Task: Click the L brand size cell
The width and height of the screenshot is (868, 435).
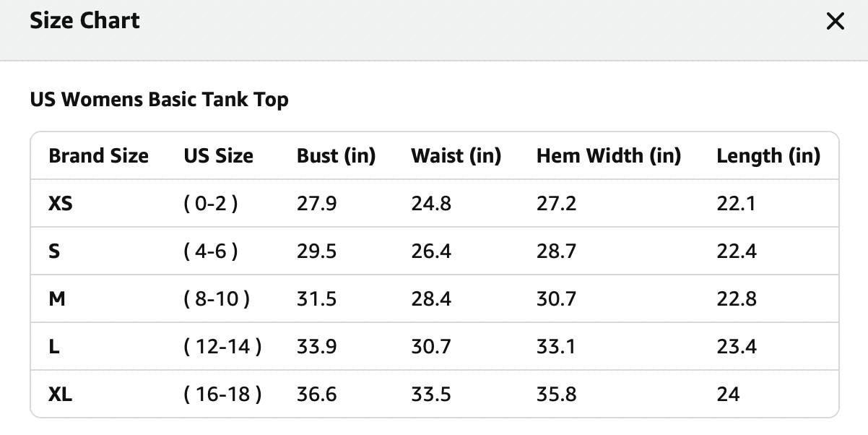Action: pos(53,347)
